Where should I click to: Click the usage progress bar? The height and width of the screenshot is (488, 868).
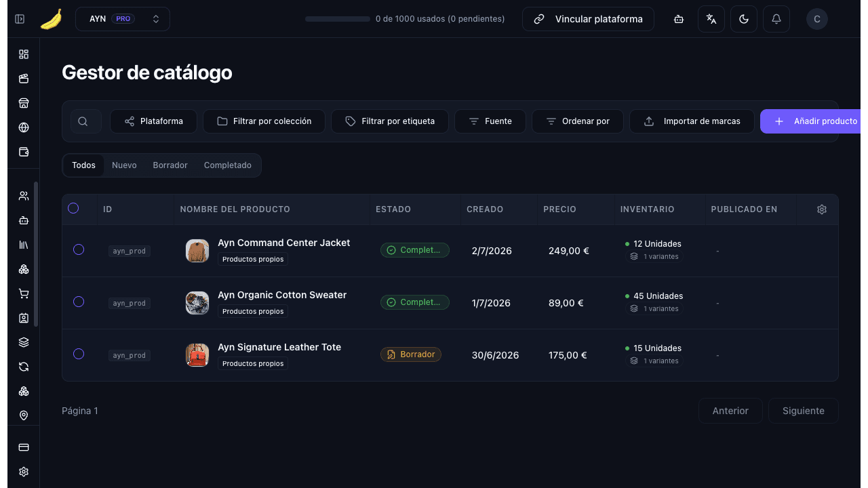(x=337, y=19)
